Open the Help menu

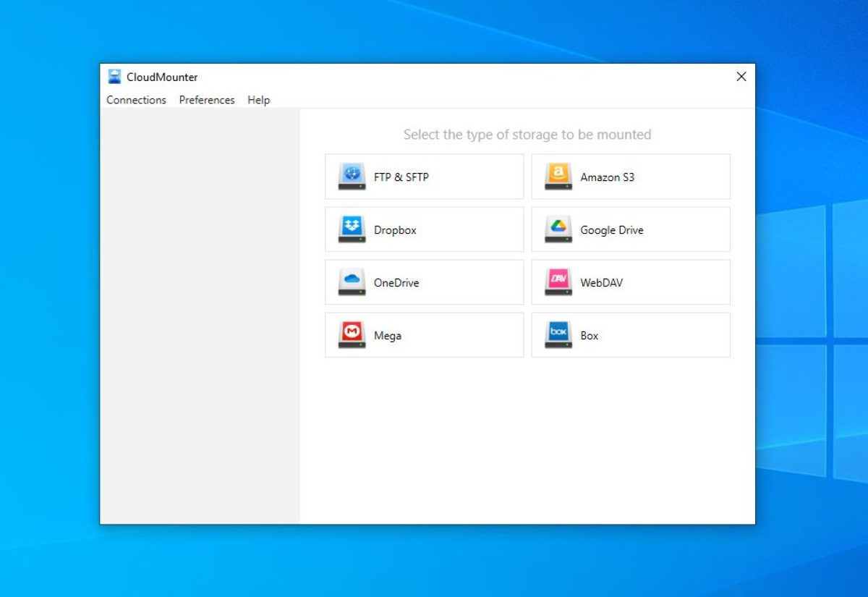258,100
